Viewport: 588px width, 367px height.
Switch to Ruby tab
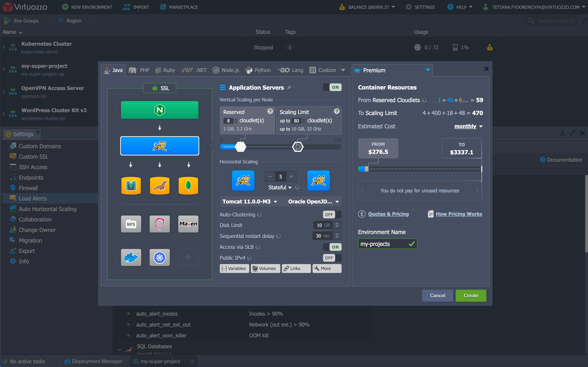coord(165,70)
